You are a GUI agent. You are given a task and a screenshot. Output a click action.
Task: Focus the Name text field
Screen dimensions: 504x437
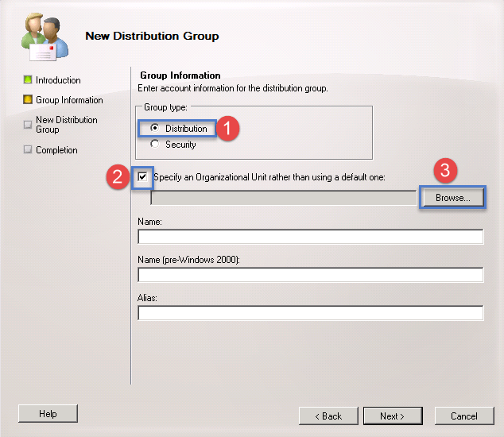point(310,237)
